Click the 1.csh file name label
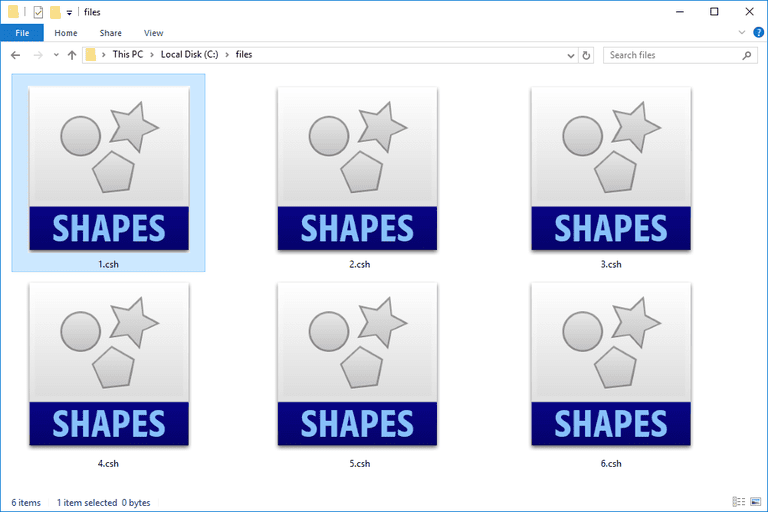Viewport: 768px width, 512px height. click(108, 265)
